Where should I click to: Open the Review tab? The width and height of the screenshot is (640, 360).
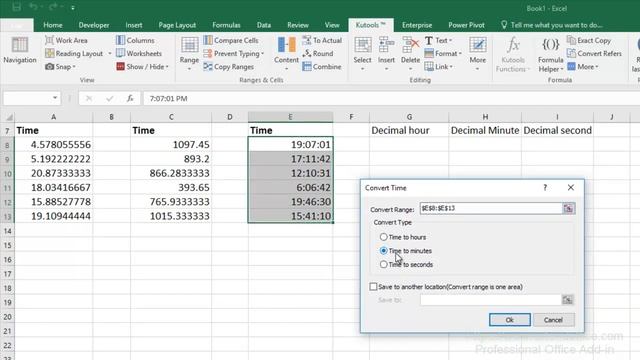click(298, 25)
